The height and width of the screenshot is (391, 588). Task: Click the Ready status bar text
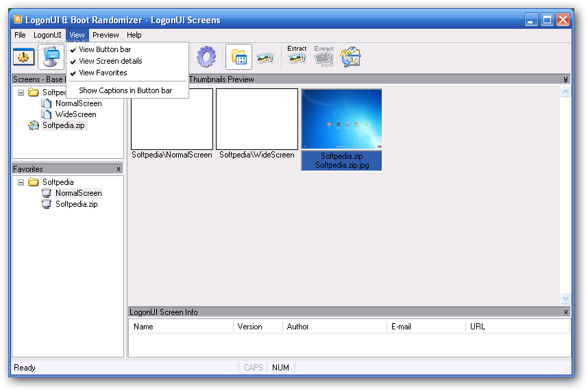pyautogui.click(x=25, y=368)
